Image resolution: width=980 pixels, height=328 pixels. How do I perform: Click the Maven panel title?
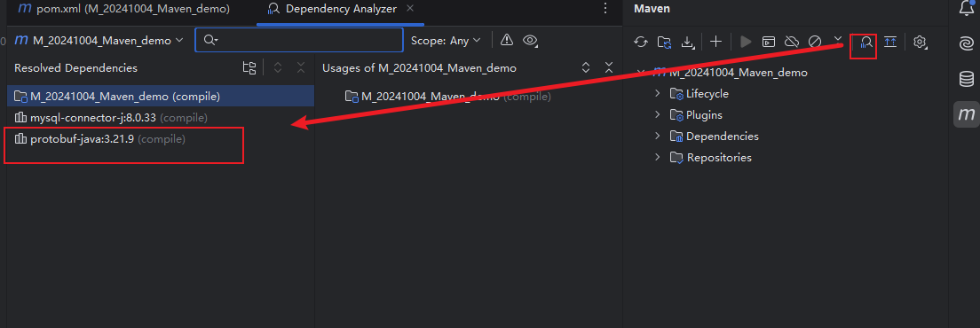(x=652, y=9)
